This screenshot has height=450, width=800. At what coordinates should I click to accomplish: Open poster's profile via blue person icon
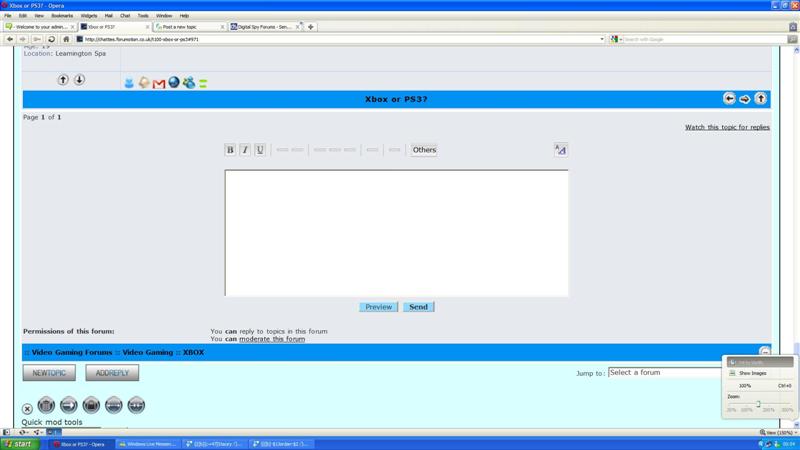[x=129, y=83]
